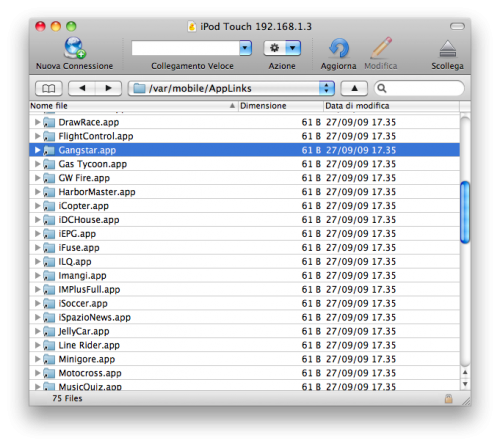Screen dimensions: 500x446
Task: Go to parent folder with up arrow
Action: (x=354, y=88)
